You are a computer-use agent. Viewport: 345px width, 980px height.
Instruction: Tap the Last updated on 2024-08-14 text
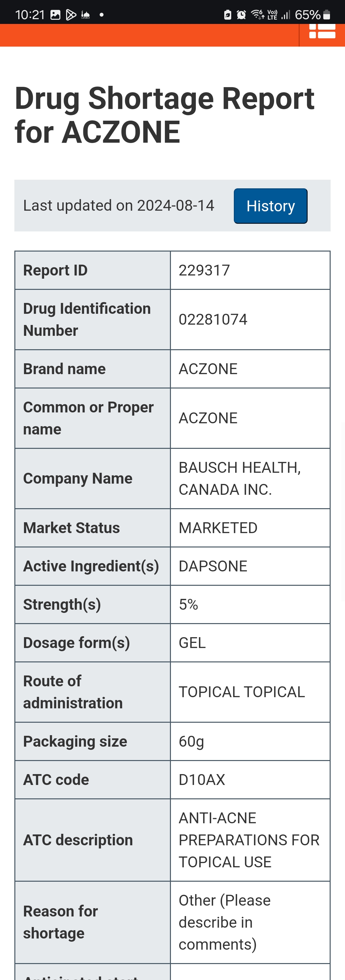(119, 206)
